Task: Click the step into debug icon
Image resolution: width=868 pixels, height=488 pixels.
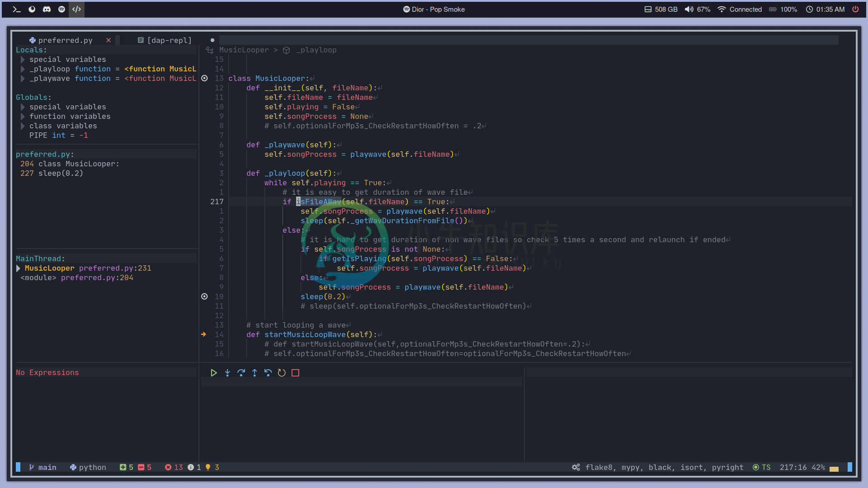Action: tap(227, 372)
